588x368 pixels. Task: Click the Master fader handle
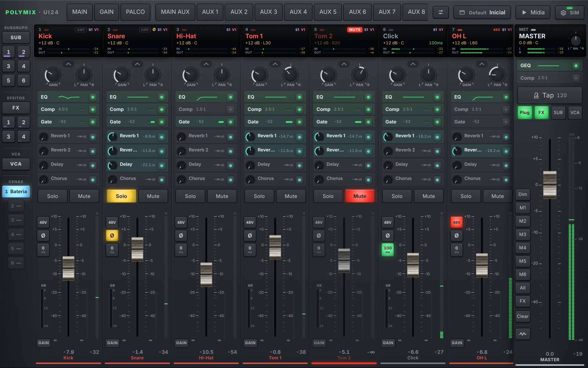pos(550,185)
